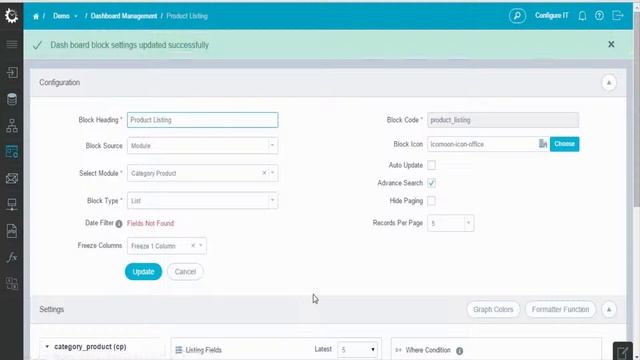640x360 pixels.
Task: Clear the Select Module Category Product value
Action: point(264,173)
